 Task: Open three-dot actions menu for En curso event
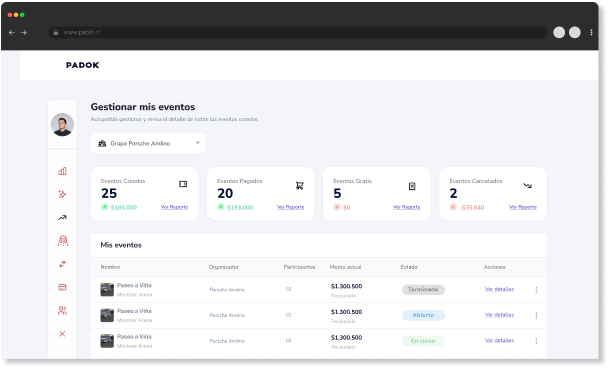point(536,341)
